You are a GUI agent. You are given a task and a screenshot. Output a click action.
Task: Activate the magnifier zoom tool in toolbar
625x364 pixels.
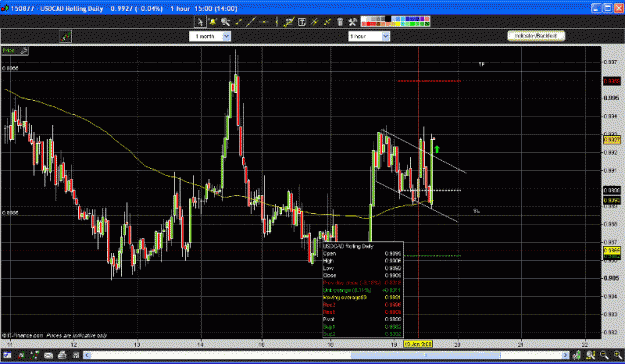coord(226,22)
